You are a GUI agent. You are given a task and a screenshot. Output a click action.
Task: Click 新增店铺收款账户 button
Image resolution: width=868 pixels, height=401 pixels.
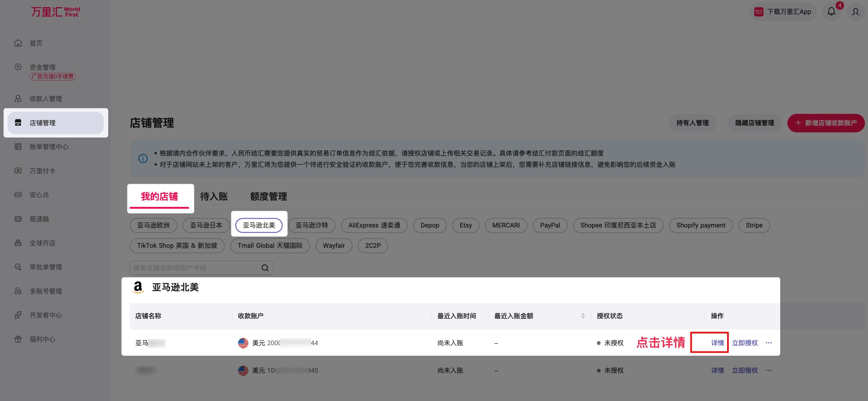point(826,123)
